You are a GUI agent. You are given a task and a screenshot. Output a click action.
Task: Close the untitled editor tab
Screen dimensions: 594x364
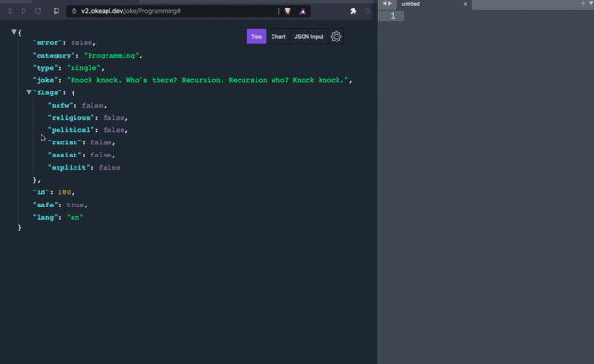coord(465,4)
